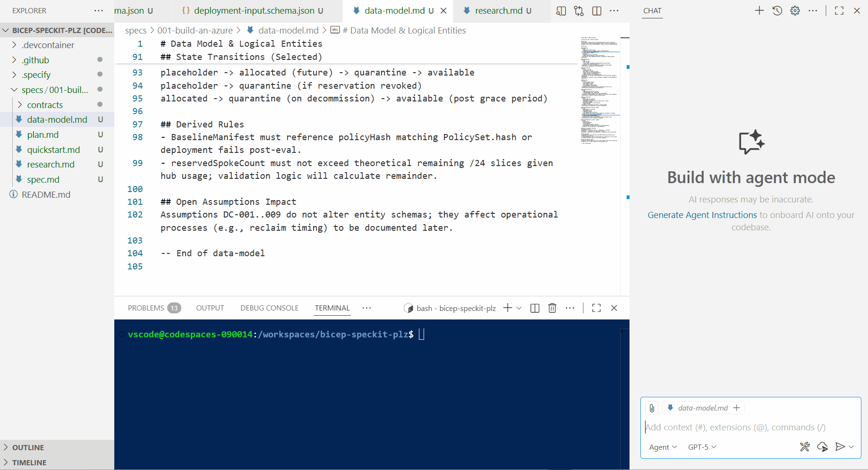
Task: Maximize the terminal panel size
Action: tap(596, 308)
